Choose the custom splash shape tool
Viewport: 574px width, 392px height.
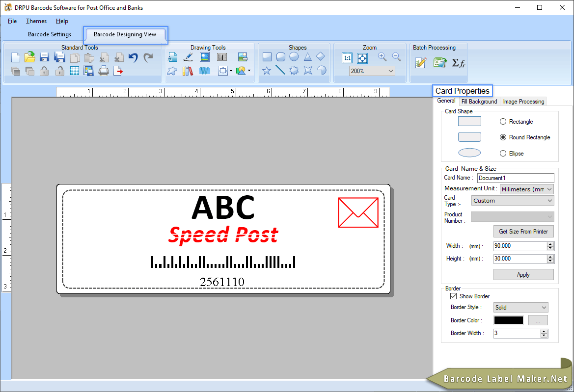click(x=172, y=71)
